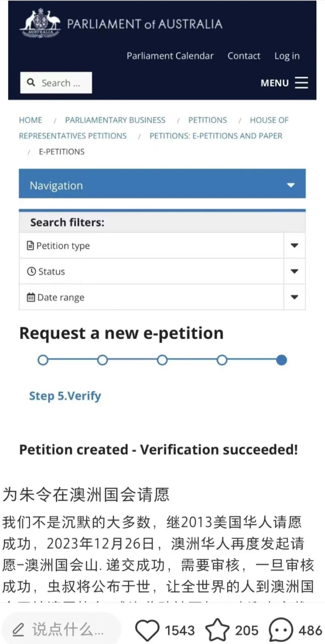The height and width of the screenshot is (644, 325).
Task: Open the Parliament Calendar menu item
Action: pyautogui.click(x=170, y=56)
